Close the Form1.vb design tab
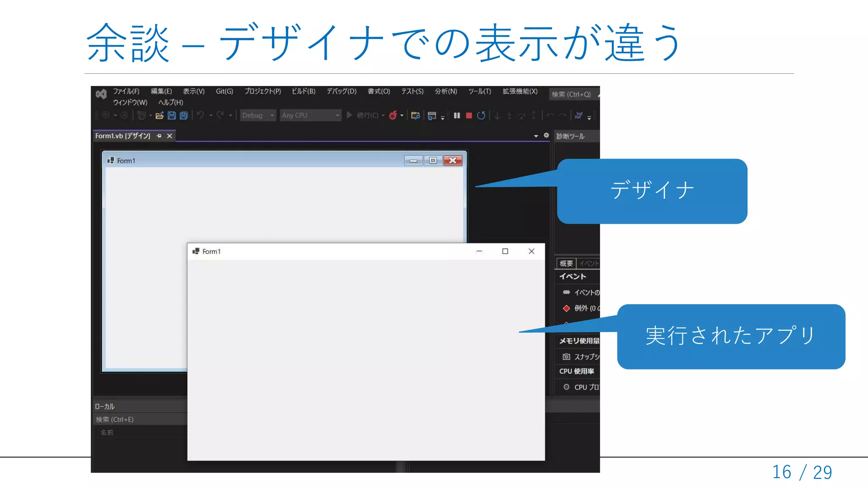Viewport: 868px width, 488px height. [170, 136]
